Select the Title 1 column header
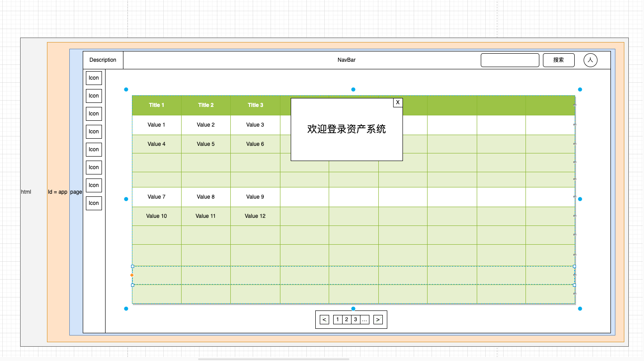Viewport: 644px width, 361px height. tap(157, 105)
